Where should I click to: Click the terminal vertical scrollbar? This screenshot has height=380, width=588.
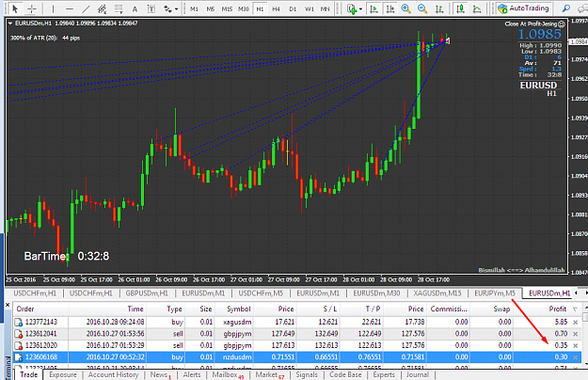click(x=585, y=336)
